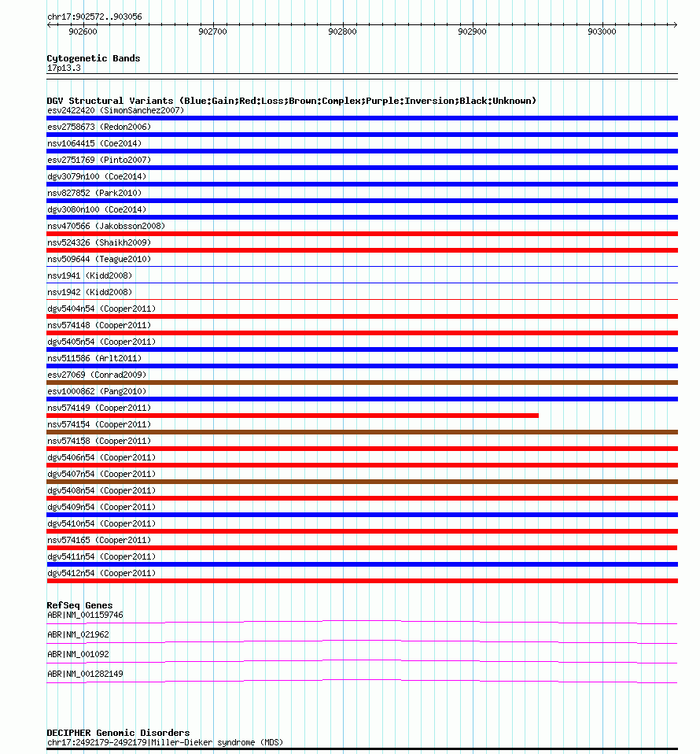This screenshot has width=700, height=754.
Task: Click the thin red line of nsv1942 (Kidd2008)
Action: [x=363, y=300]
